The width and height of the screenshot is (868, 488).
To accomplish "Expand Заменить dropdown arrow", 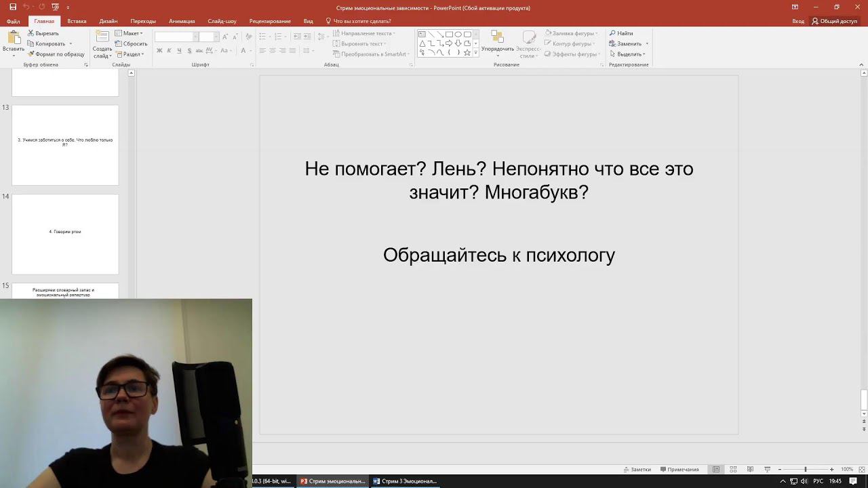I will 647,44.
